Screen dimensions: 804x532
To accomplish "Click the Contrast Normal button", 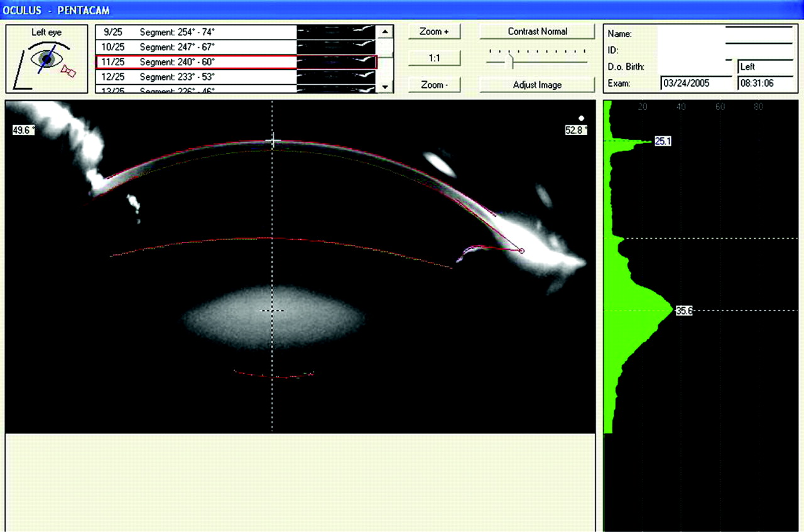I will click(x=537, y=31).
